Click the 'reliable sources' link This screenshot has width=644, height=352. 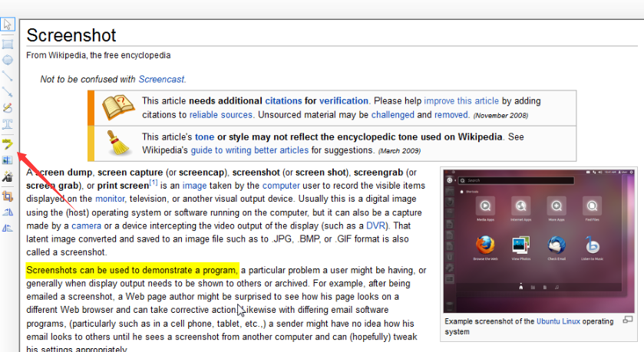click(221, 114)
